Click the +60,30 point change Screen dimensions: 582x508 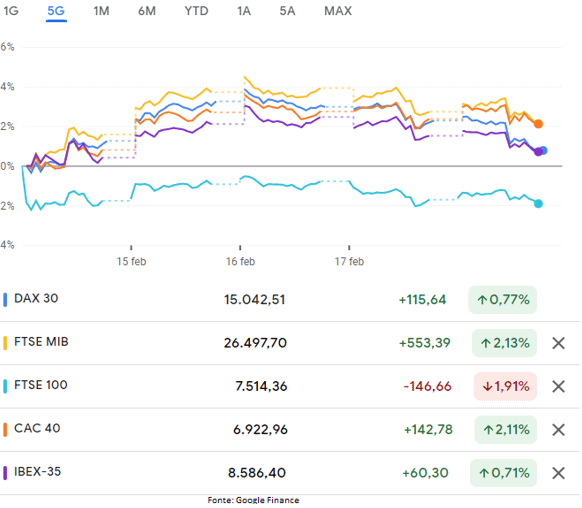click(x=425, y=473)
